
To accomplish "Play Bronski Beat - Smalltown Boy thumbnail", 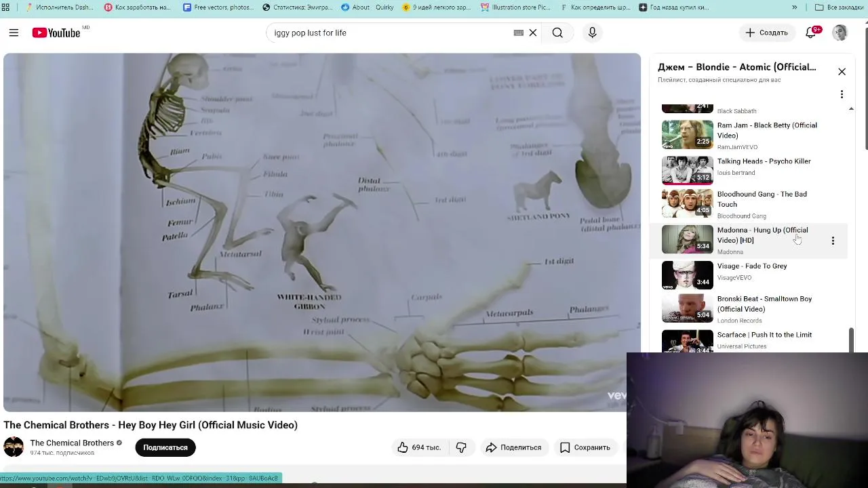I will coord(687,308).
